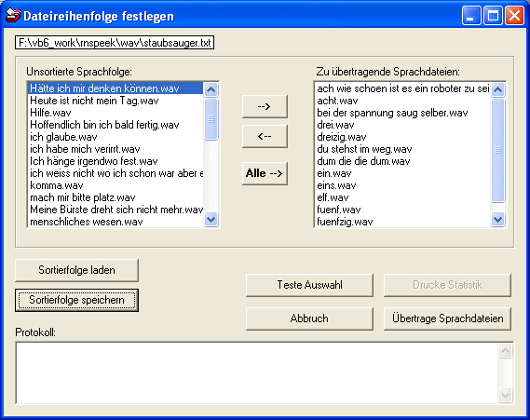Minimize the Dateireihenfolge festlegen window

(470, 16)
